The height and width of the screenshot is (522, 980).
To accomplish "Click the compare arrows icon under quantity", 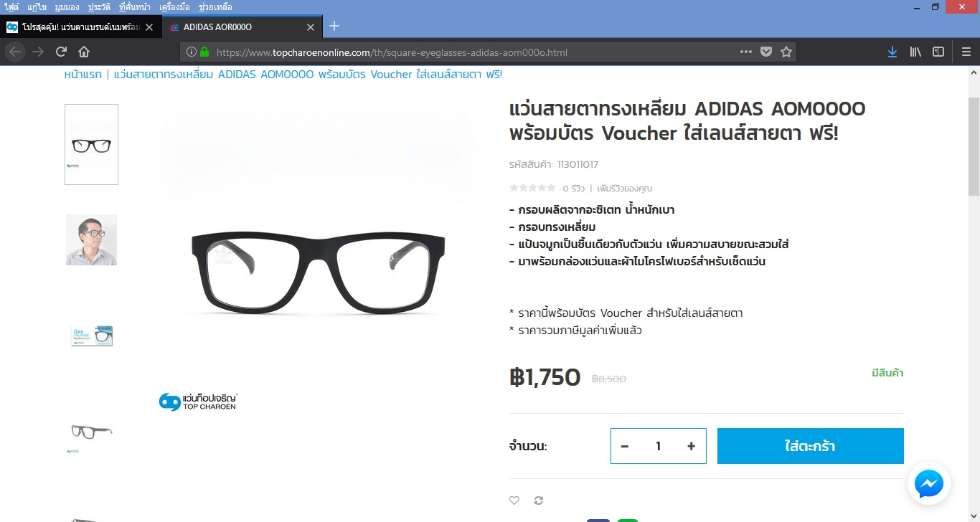I will [539, 500].
